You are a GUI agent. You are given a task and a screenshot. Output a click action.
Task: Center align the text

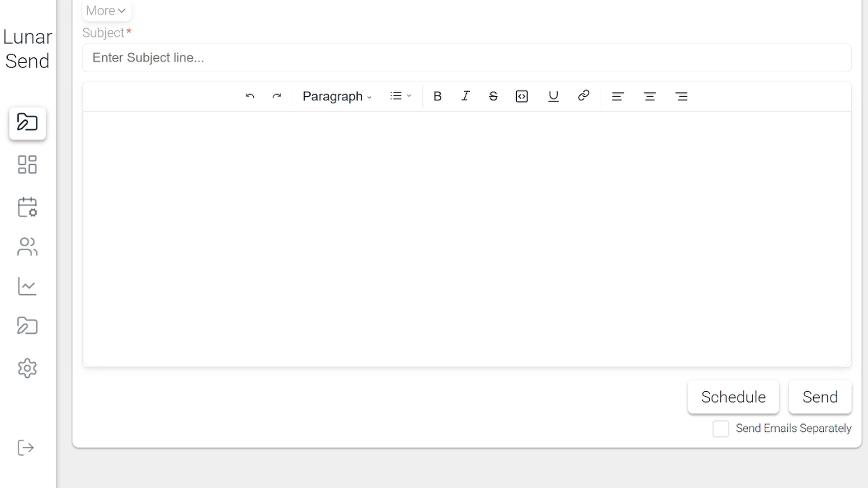[x=650, y=96]
